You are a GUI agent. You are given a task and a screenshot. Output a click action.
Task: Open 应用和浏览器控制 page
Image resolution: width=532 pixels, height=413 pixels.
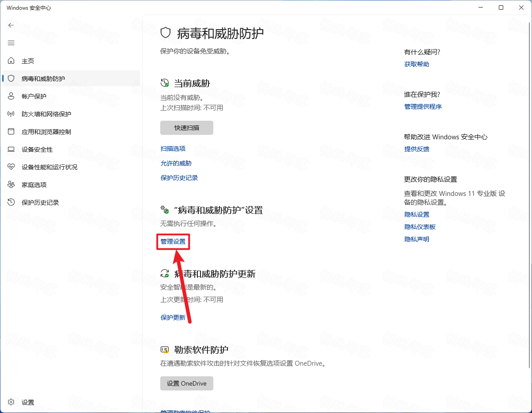[71, 132]
